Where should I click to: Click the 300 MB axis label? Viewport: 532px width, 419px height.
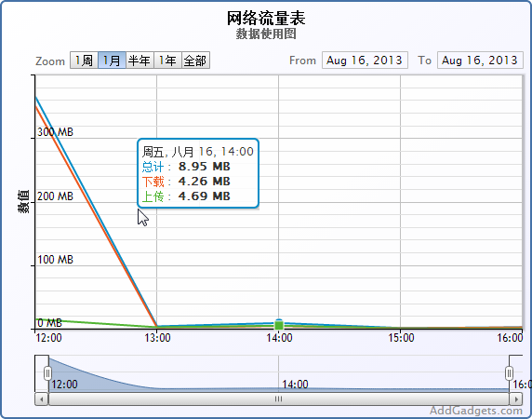55,131
